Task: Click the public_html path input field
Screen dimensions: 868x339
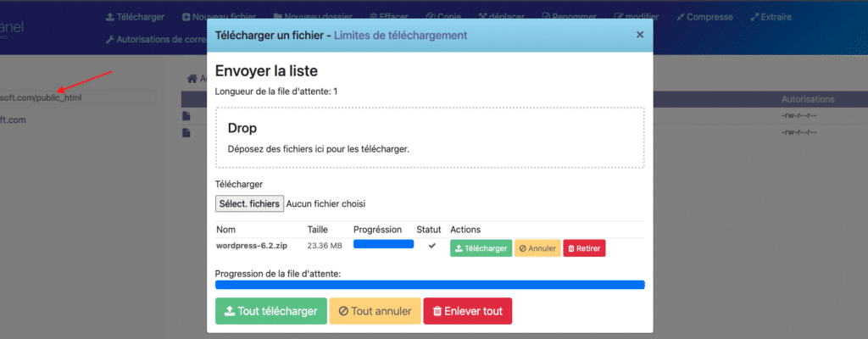Action: [77, 98]
